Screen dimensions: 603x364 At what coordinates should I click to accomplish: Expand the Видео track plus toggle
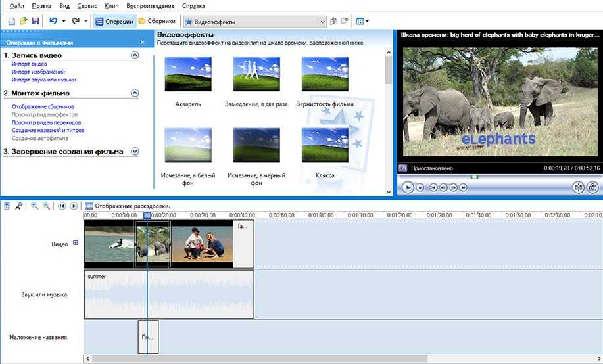click(x=76, y=243)
